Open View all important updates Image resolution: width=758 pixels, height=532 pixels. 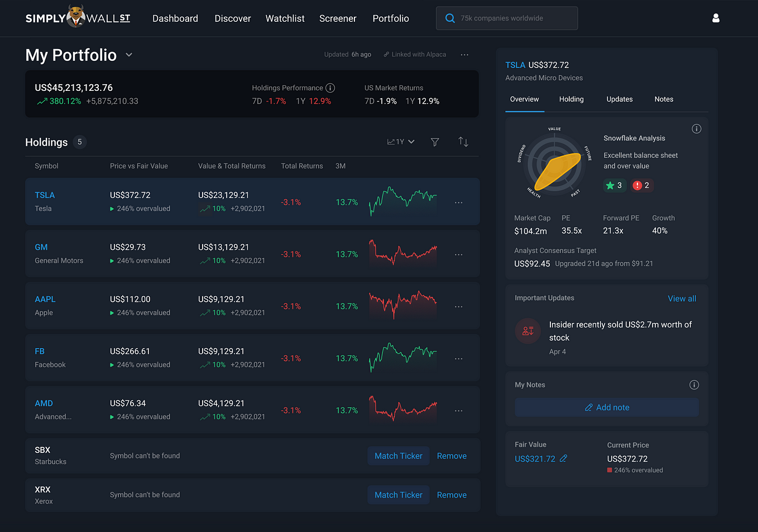(682, 299)
